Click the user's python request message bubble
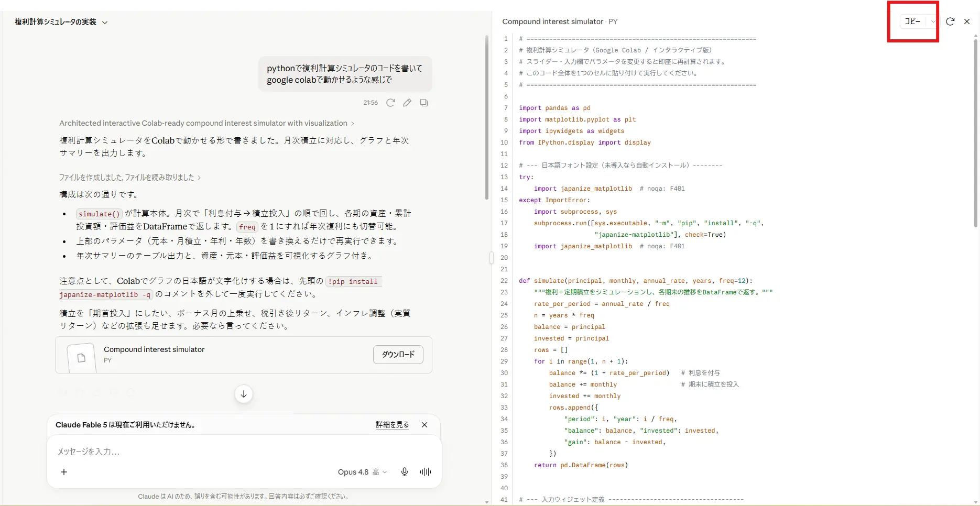 345,74
